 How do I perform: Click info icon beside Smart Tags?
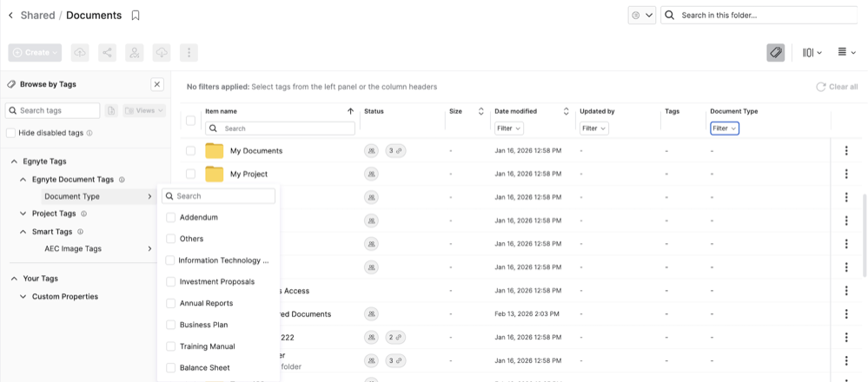coord(80,232)
